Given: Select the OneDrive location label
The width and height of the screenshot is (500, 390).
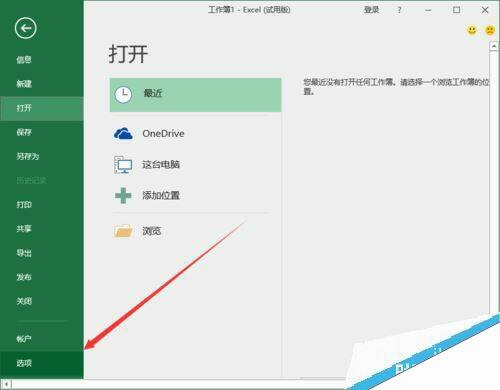Looking at the screenshot, I should 163,134.
